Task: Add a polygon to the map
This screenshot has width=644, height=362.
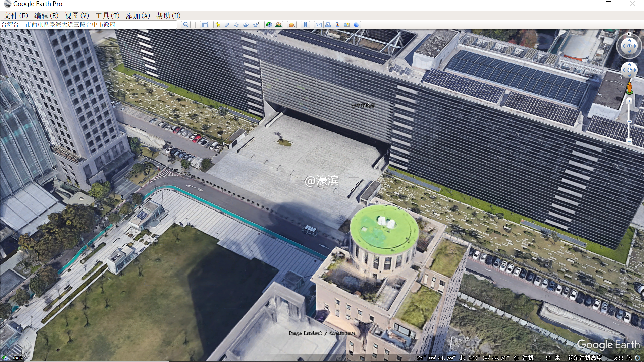Action: pos(227,25)
